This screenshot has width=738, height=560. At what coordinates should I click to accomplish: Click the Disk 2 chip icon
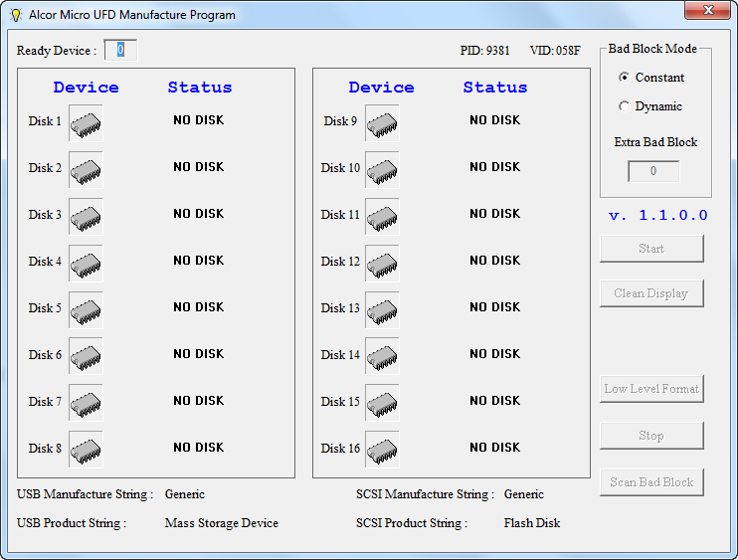click(x=86, y=170)
